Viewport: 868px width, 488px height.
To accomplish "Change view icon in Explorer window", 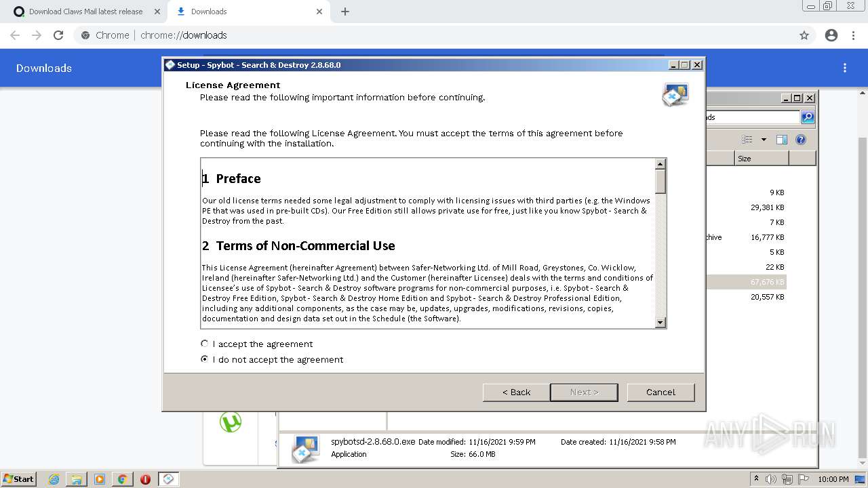I will coord(747,140).
